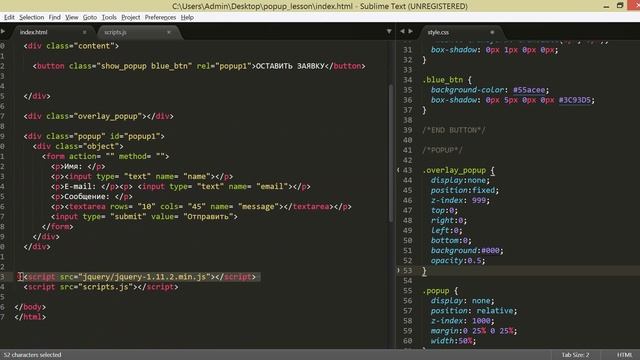The image size is (640, 360).
Task: Click the right tab-scroll arrow of right pane
Action: [410, 31]
